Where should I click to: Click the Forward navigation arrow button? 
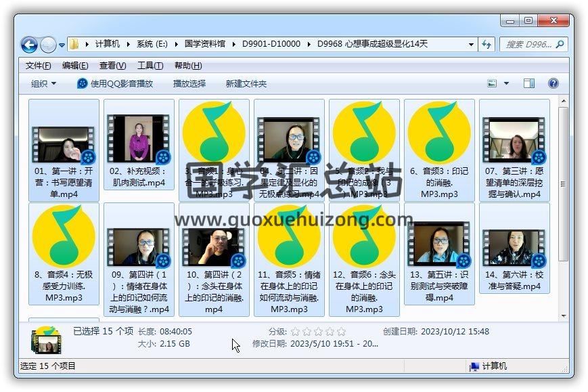pyautogui.click(x=48, y=45)
